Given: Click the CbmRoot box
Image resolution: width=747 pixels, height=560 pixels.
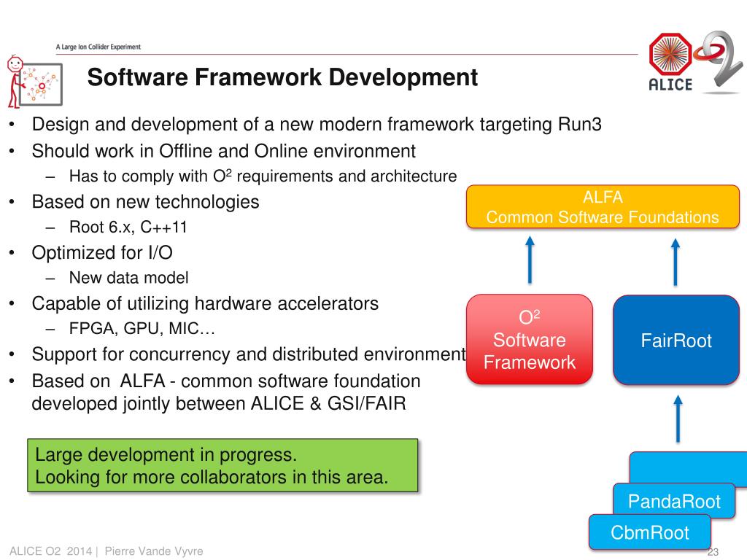Looking at the screenshot, I should point(650,532).
